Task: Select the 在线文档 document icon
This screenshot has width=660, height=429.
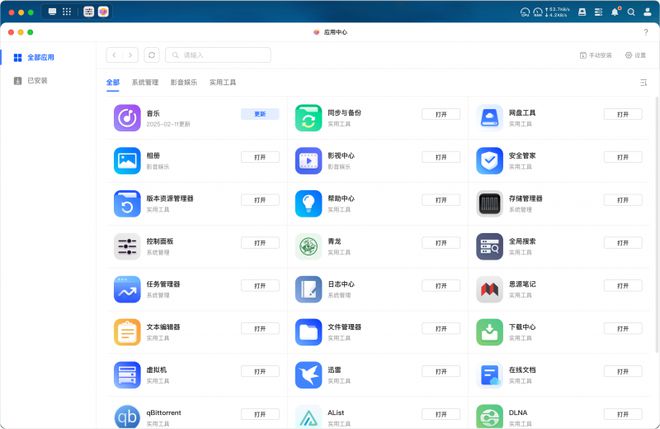Action: (490, 375)
